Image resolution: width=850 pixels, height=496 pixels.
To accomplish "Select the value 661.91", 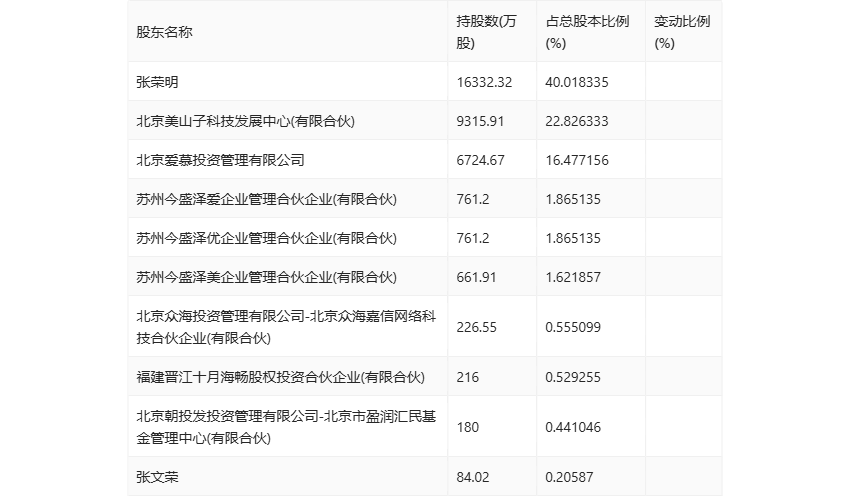I will point(476,277).
